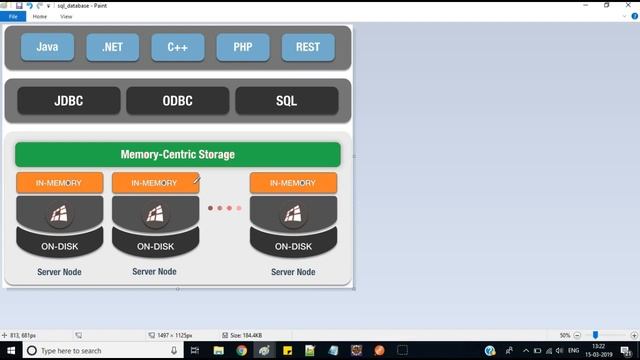
Task: Click the last ON-DISK label after the dots
Action: click(293, 247)
